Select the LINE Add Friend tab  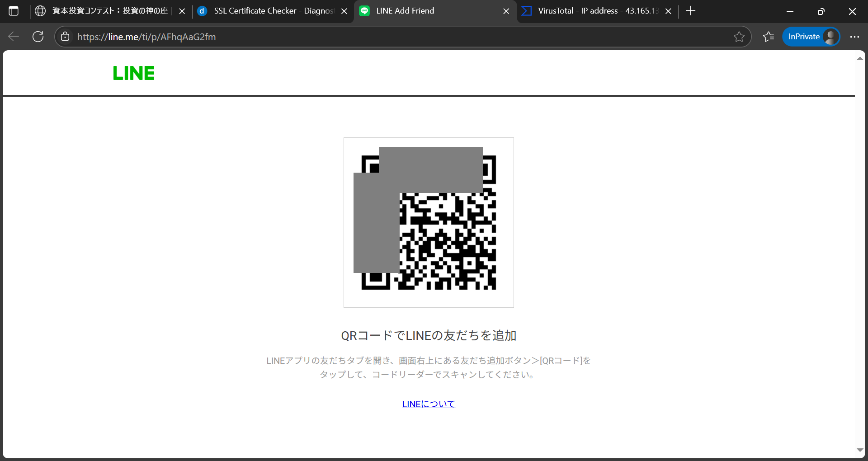point(435,11)
